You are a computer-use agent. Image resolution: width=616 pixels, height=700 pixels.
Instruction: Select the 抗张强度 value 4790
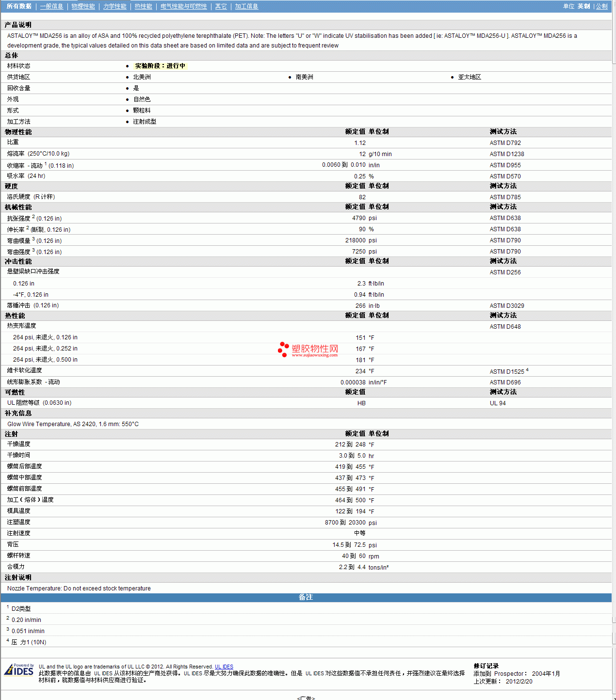point(359,218)
